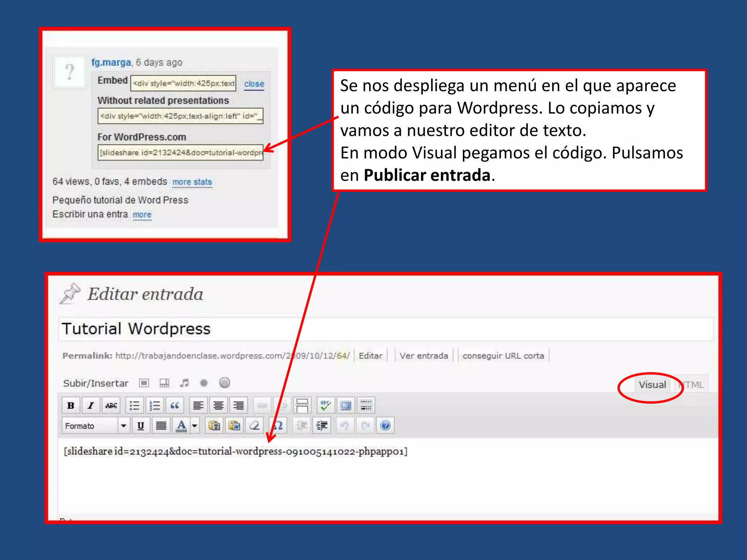This screenshot has height=560, width=747.
Task: Select the For WordPress.com shortcode field
Action: click(x=181, y=152)
